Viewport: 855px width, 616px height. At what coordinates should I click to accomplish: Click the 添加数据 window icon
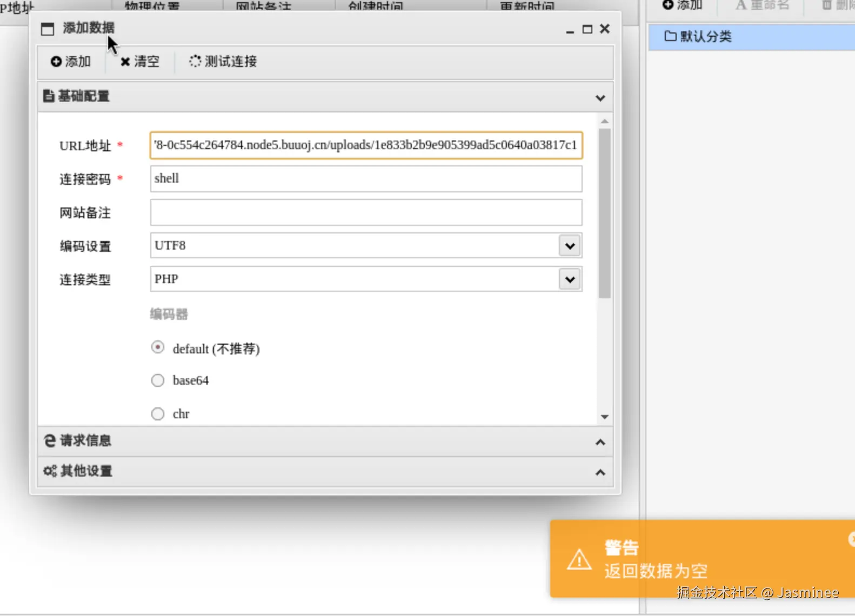pos(48,29)
